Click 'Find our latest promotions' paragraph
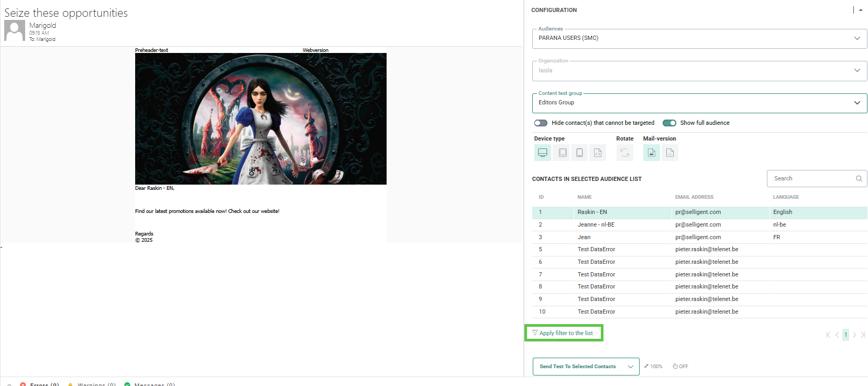This screenshot has width=868, height=386. click(x=207, y=211)
